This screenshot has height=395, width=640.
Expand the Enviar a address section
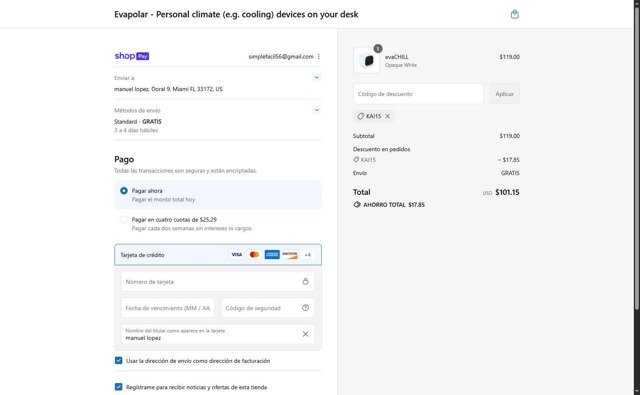click(x=316, y=78)
